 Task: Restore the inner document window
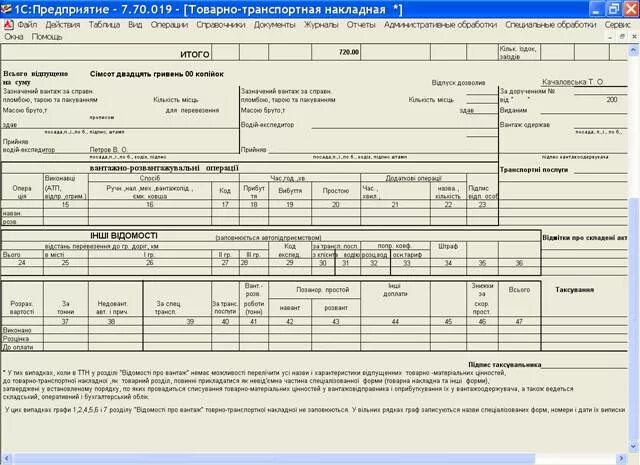pos(622,37)
